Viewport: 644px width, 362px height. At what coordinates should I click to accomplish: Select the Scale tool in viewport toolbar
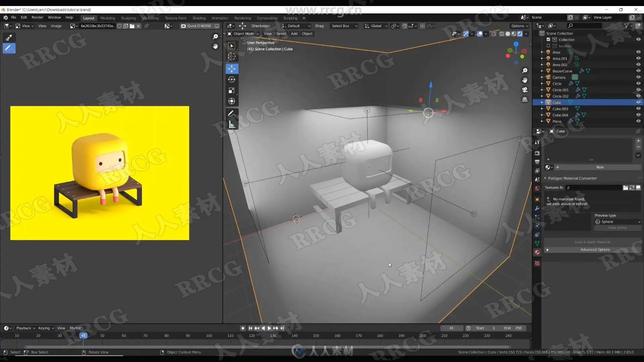(232, 90)
